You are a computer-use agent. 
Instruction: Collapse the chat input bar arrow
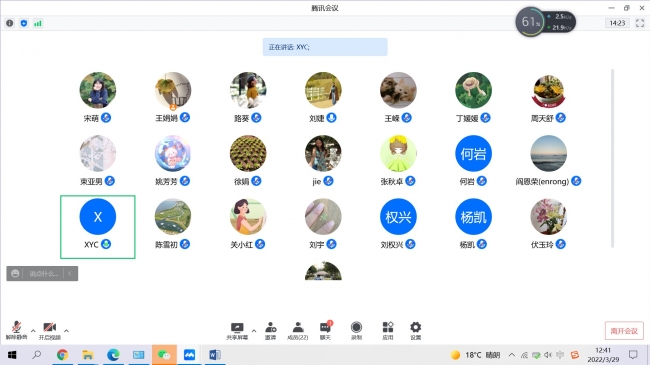70,273
